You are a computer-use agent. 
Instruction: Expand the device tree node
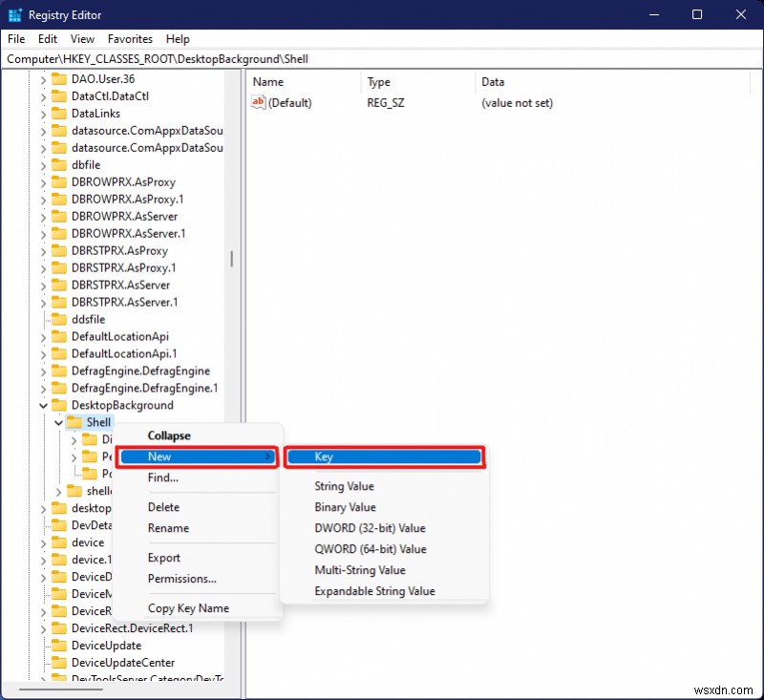[x=46, y=542]
